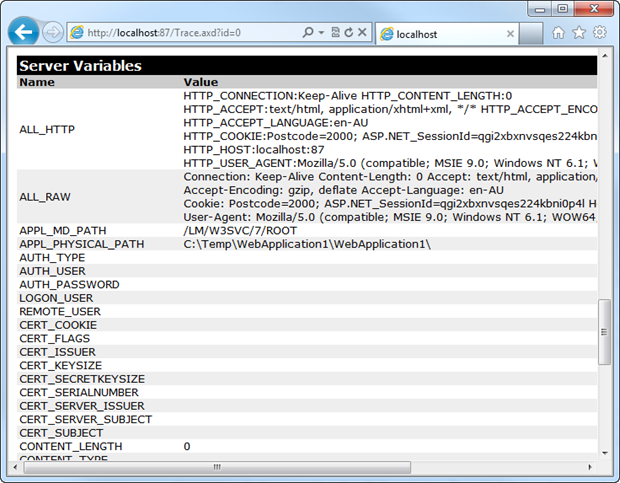This screenshot has height=483, width=620.
Task: Close the browser window
Action: coord(594,9)
